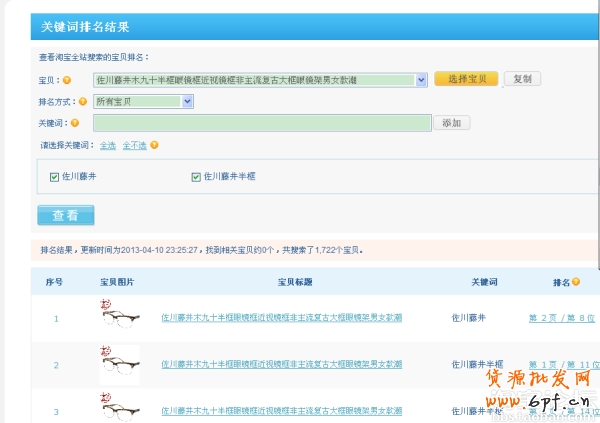Focus the 关键词 keyword input field
The image size is (600, 423).
(x=261, y=123)
